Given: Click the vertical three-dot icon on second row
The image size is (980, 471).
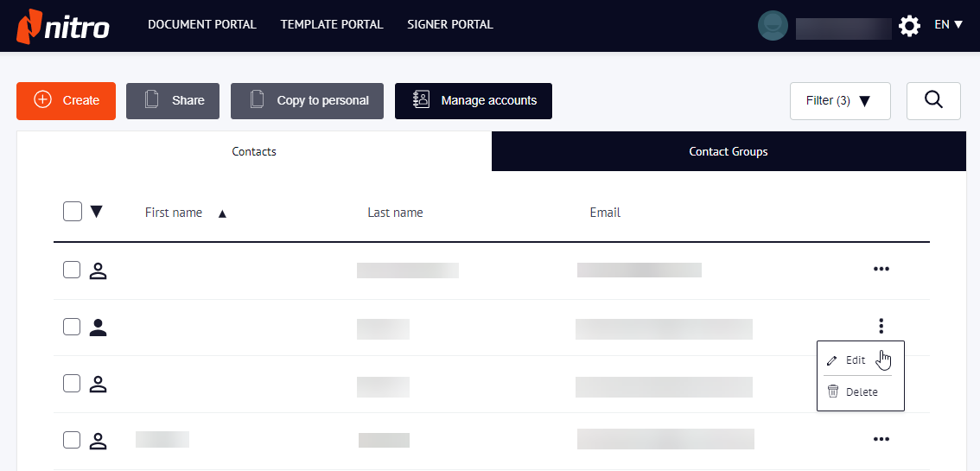Looking at the screenshot, I should click(x=881, y=326).
